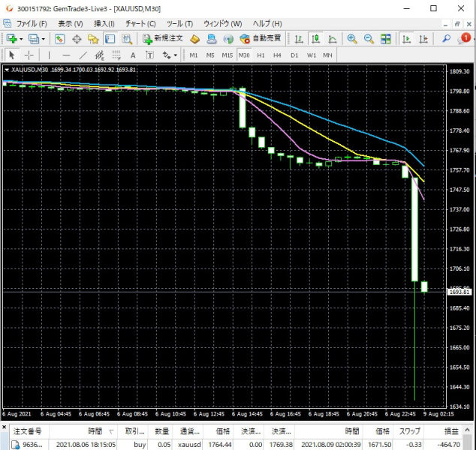Open the ヘルプ (H) menu

[267, 24]
